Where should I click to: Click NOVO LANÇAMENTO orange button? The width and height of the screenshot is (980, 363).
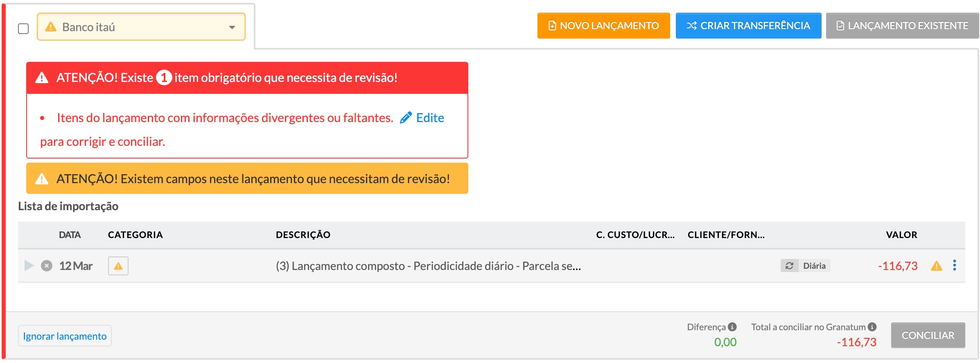pyautogui.click(x=603, y=25)
